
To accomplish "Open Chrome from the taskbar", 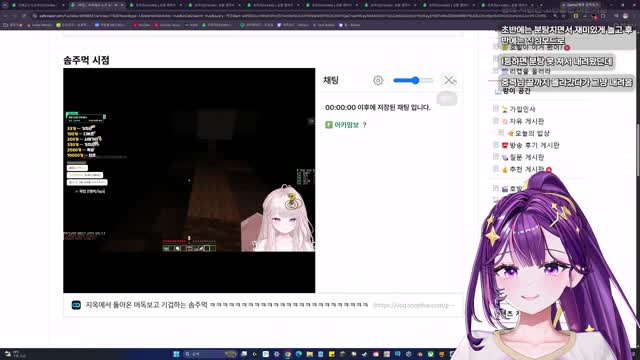I will point(287,354).
